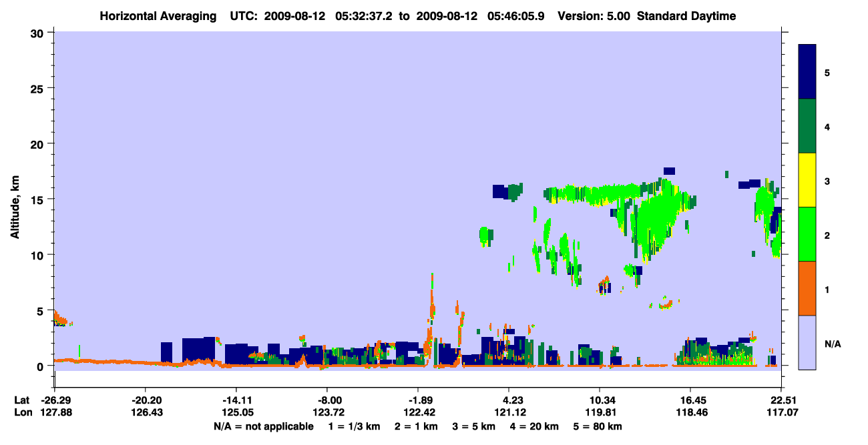Click latitude value -20.20
Viewport: 868px width, 445px height.
click(x=145, y=400)
